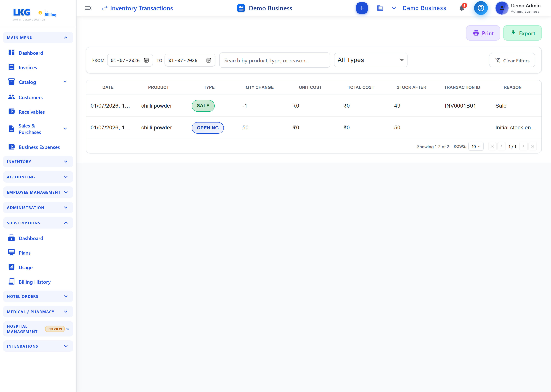Expand Sales & Purchases submenu chevron
Screen dimensions: 551x392
pyautogui.click(x=65, y=129)
